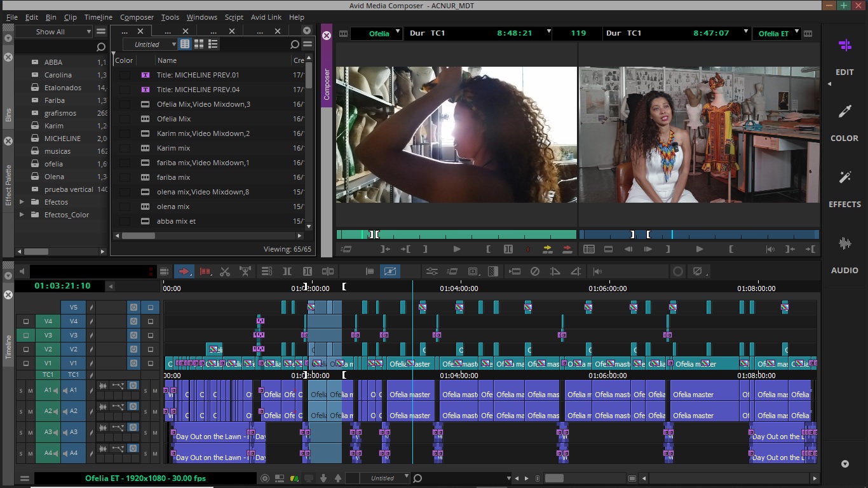Toggle the V3 source track checkbox

(x=26, y=335)
